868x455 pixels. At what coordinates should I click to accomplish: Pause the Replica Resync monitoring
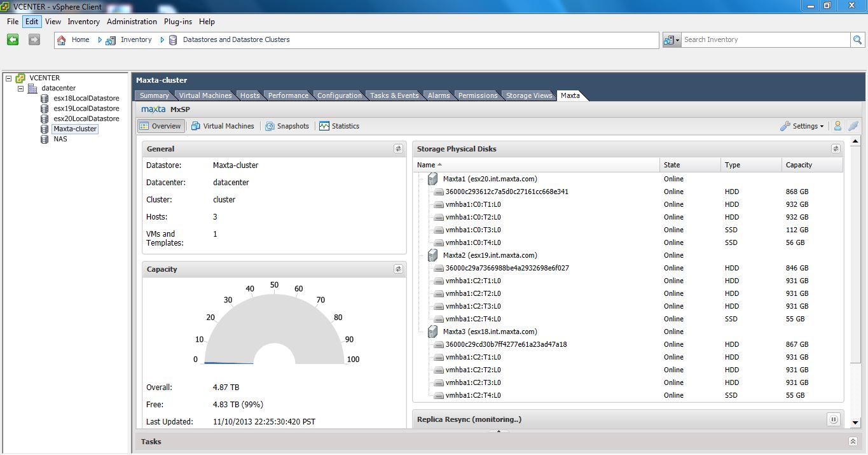(833, 419)
